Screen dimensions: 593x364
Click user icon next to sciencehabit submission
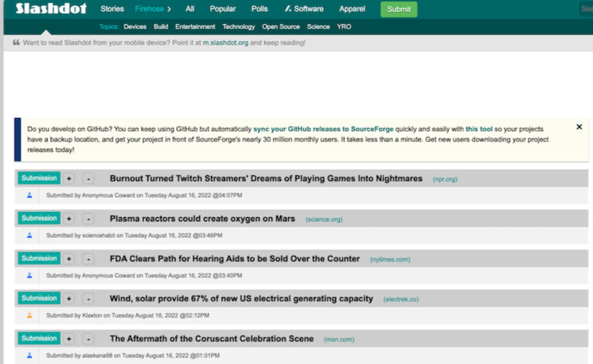click(30, 235)
